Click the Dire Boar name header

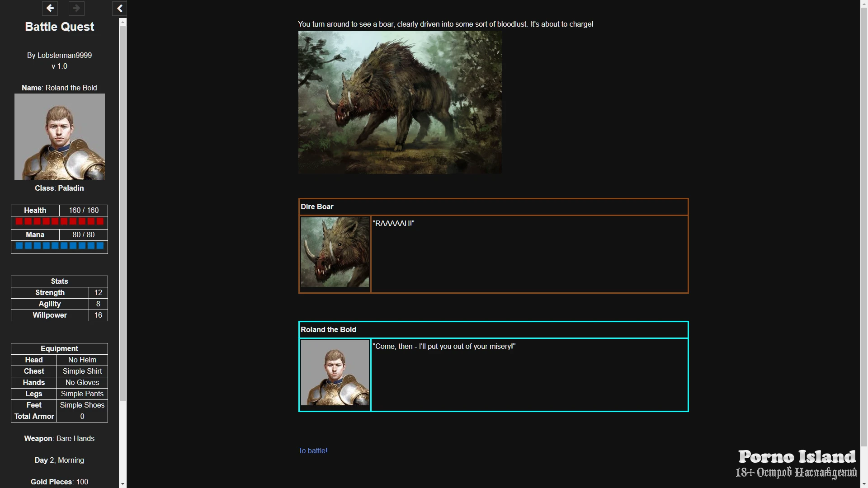(x=317, y=207)
